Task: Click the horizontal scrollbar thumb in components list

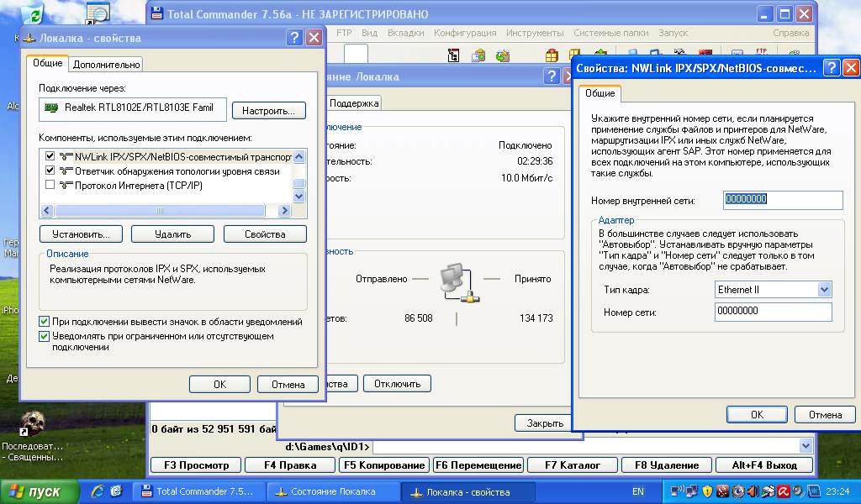Action: click(x=159, y=211)
